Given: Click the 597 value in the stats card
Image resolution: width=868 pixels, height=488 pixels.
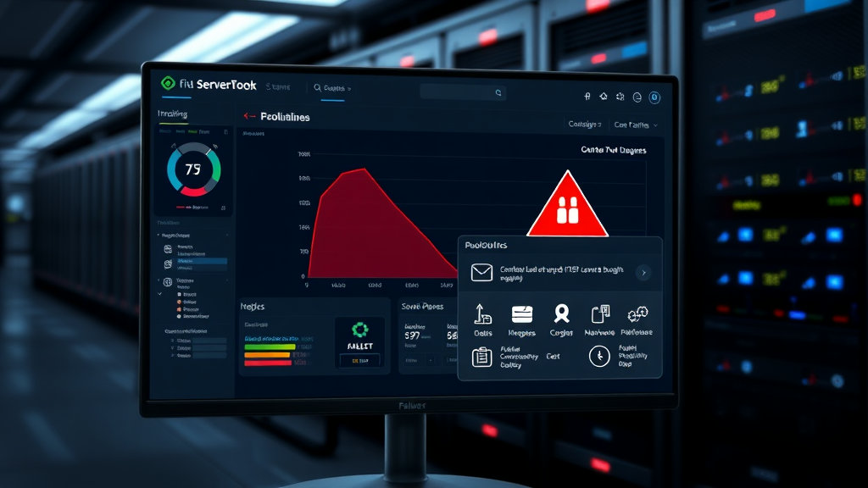Looking at the screenshot, I should click(412, 335).
